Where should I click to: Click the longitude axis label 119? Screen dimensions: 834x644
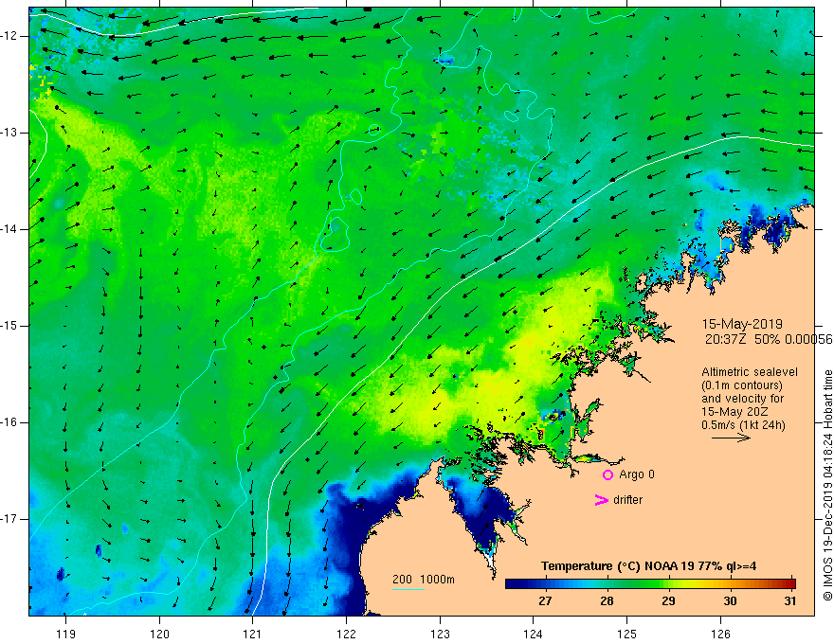point(66,634)
